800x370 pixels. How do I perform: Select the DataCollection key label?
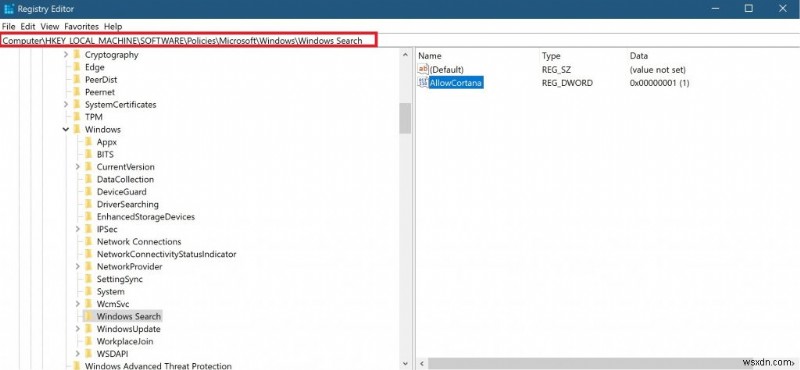pyautogui.click(x=125, y=179)
